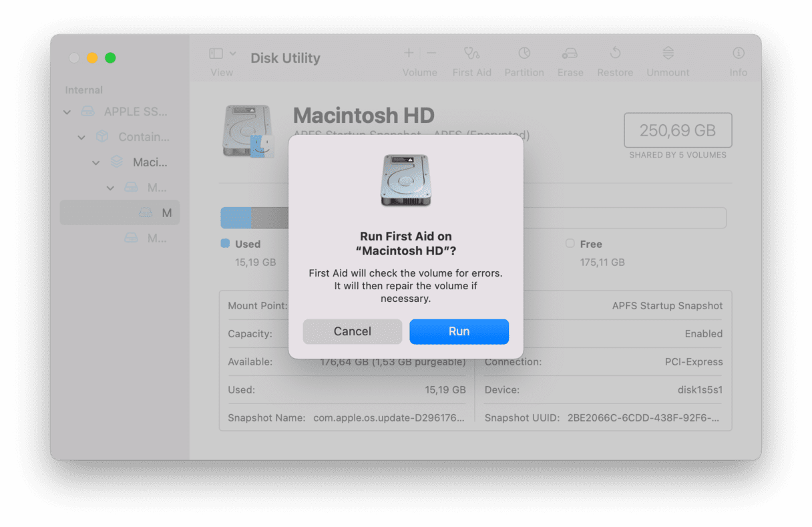
Task: Show Info for selected volume
Action: click(739, 53)
